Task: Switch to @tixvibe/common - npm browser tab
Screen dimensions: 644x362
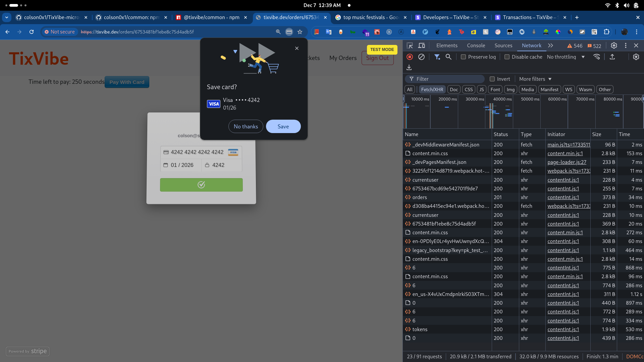Action: [212, 17]
